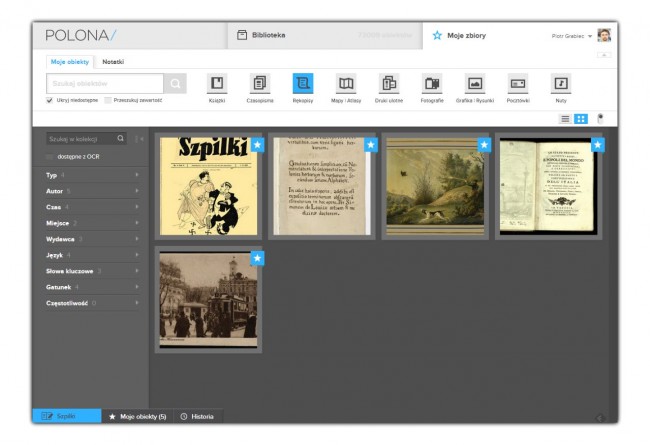The width and height of the screenshot is (650, 445).
Task: Click the POLONA logo
Action: tap(81, 35)
